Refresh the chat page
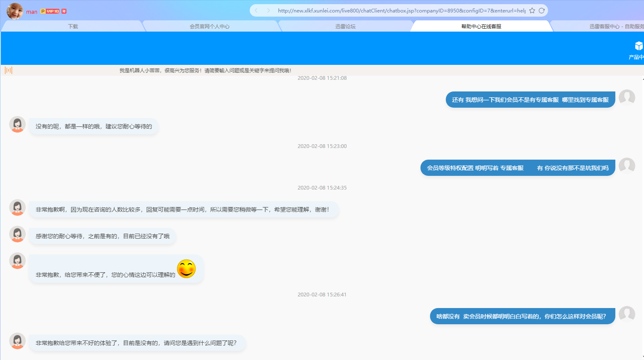 [x=542, y=10]
